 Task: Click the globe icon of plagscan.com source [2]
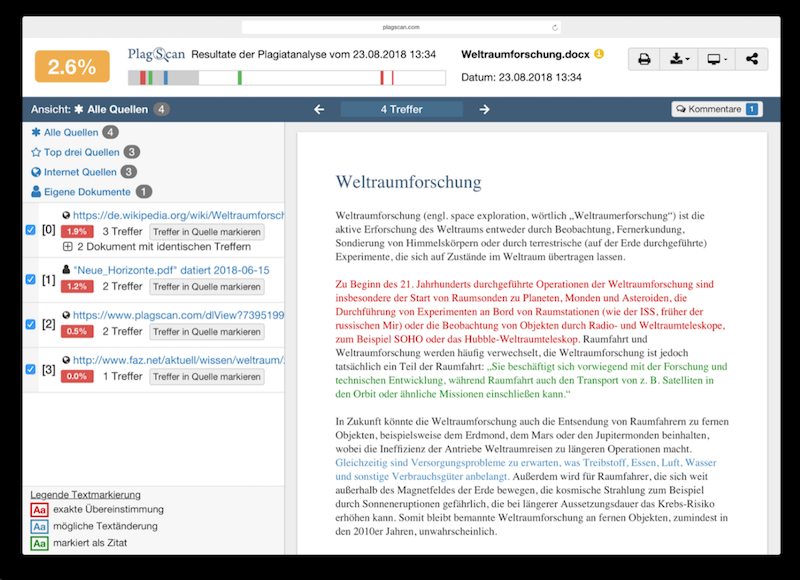(x=66, y=315)
